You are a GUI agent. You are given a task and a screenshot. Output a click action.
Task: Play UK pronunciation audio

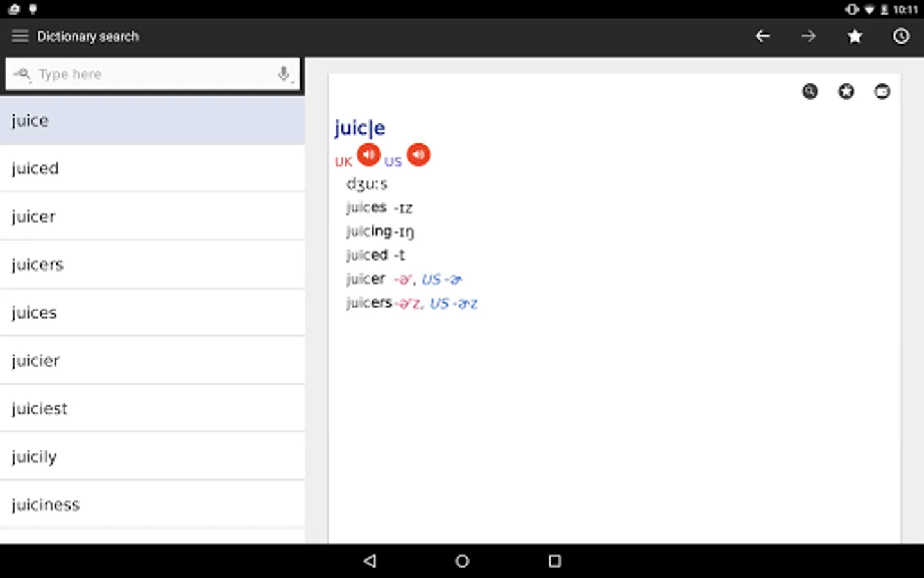368,154
